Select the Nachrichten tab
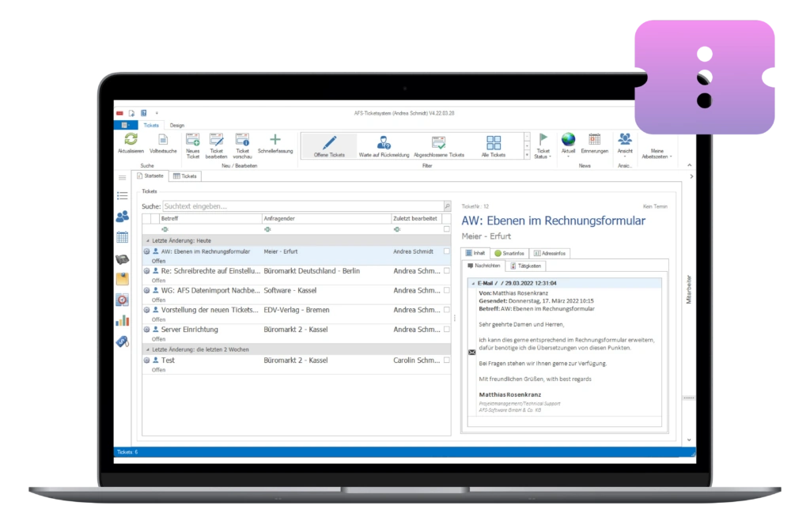 (x=484, y=266)
